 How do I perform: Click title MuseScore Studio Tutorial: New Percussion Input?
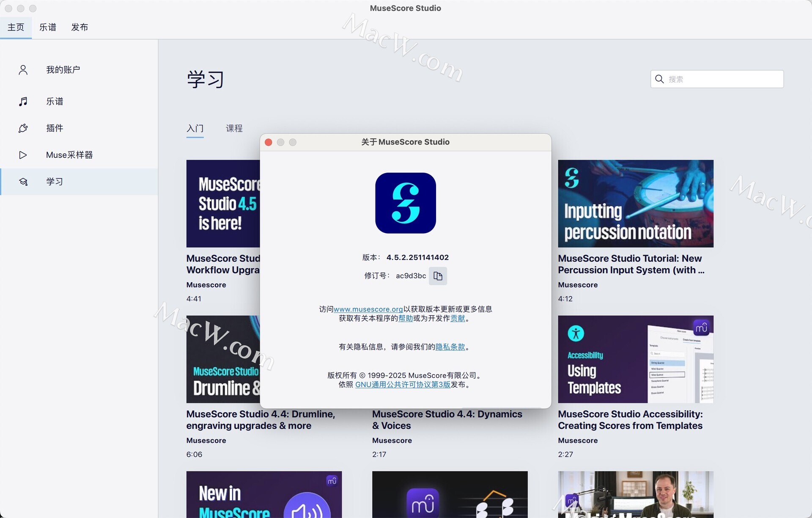click(x=631, y=264)
